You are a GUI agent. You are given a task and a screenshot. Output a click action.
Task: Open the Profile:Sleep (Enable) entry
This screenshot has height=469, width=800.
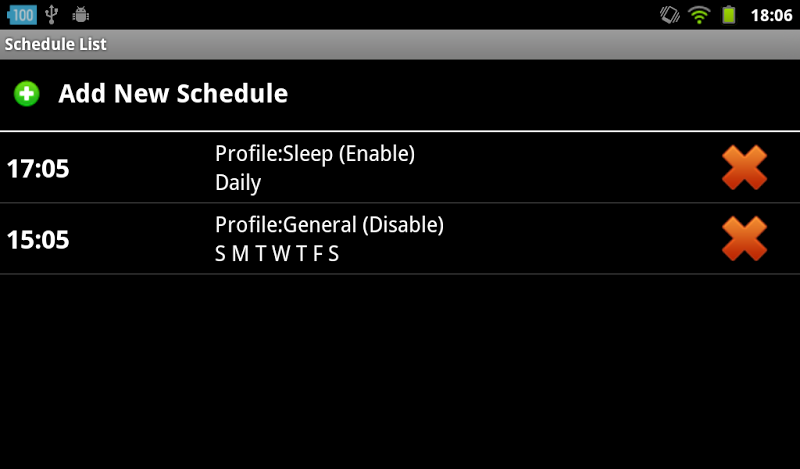tap(314, 154)
